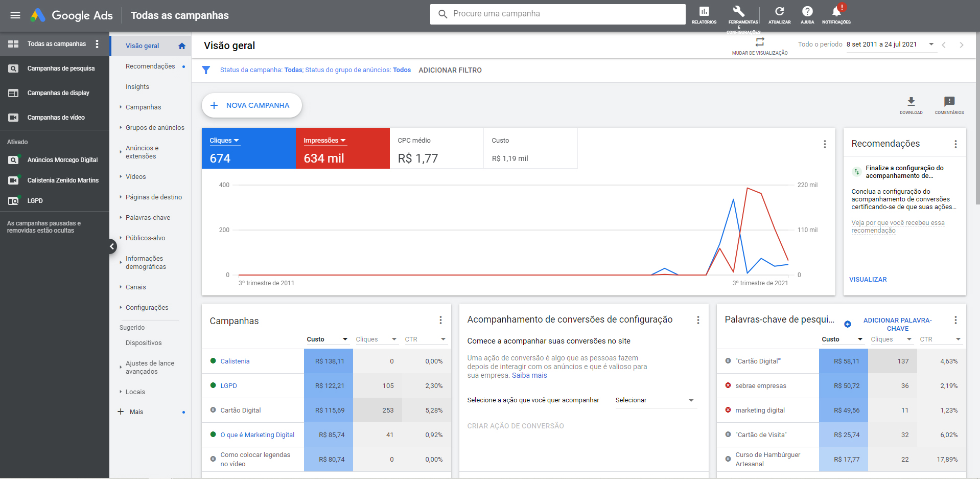Click Adicionar filtro
This screenshot has height=479, width=980.
point(450,71)
